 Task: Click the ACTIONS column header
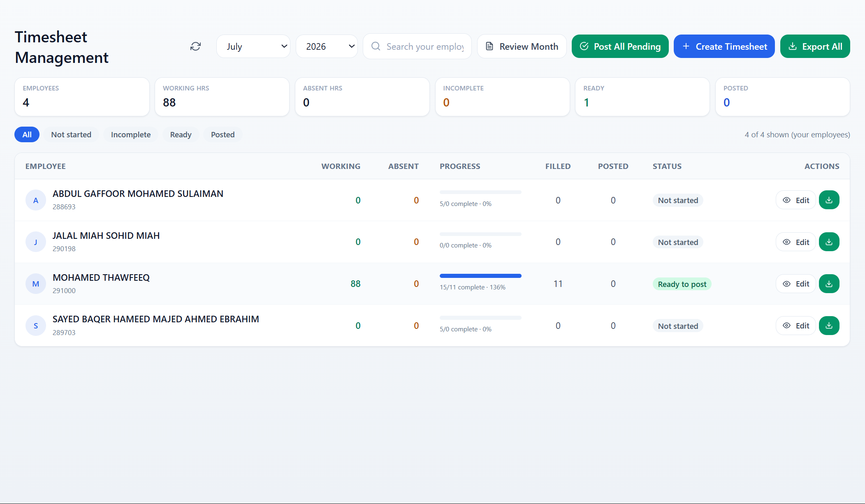point(822,166)
